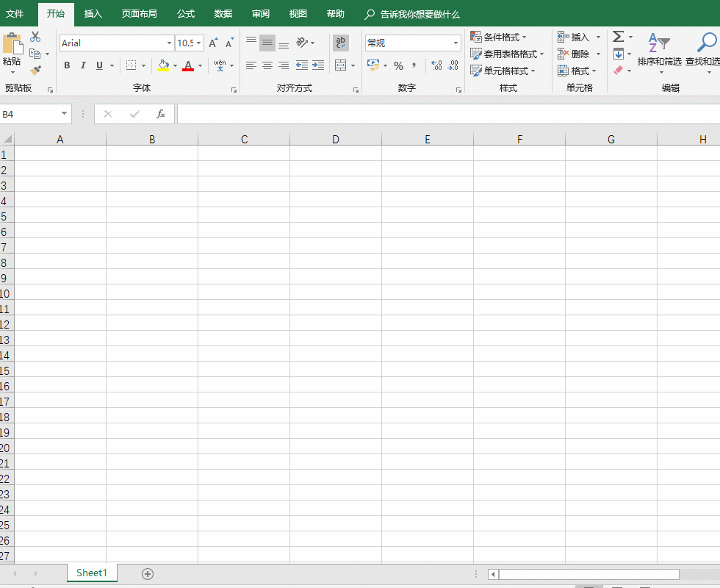The height and width of the screenshot is (588, 720).
Task: Apply borders with the border icon
Action: click(x=131, y=65)
